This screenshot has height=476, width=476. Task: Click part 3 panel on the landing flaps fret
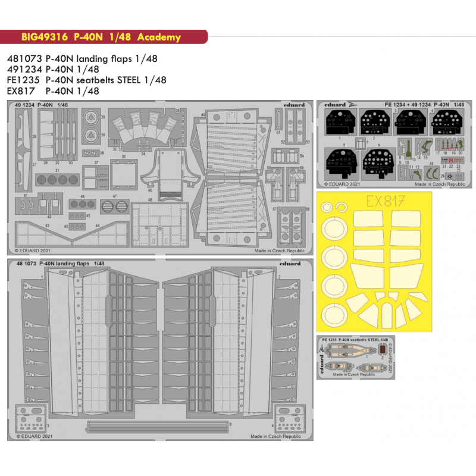pyautogui.click(x=32, y=419)
